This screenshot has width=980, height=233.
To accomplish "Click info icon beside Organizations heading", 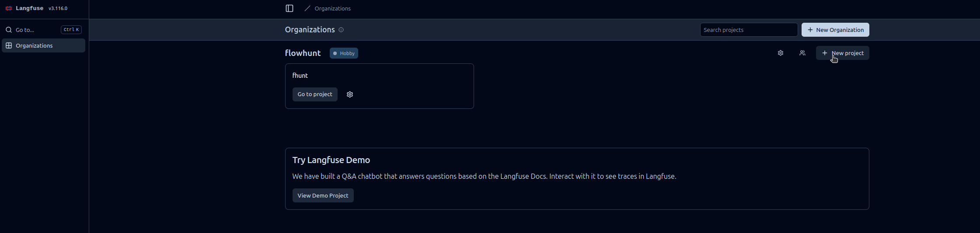I will (341, 30).
